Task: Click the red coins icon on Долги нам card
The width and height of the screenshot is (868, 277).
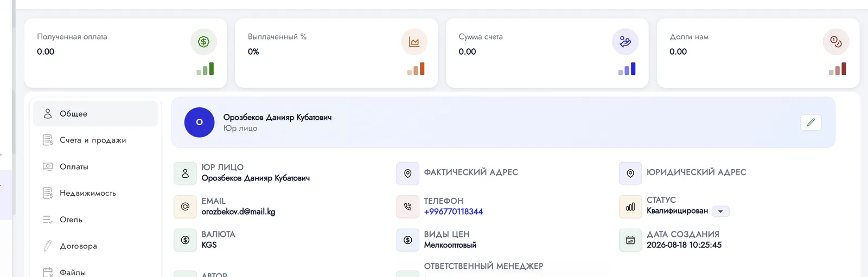Action: pos(836,42)
